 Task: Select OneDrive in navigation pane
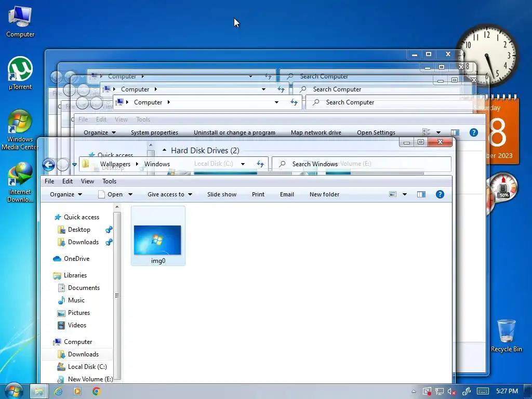76,259
